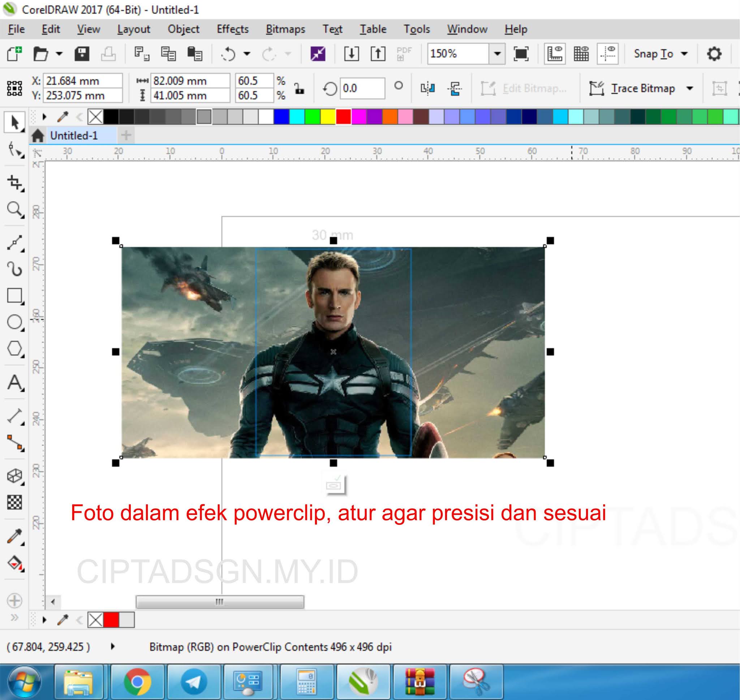Add a new page with the plus button

pos(125,136)
